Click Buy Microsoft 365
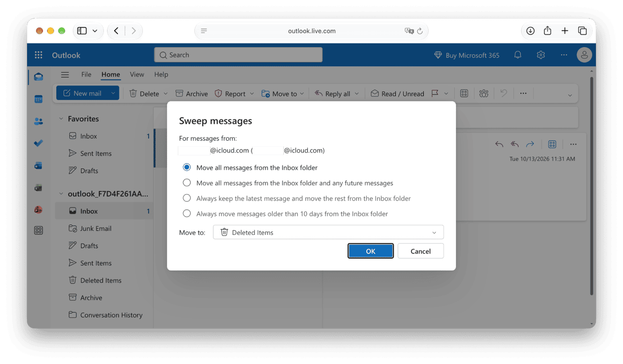This screenshot has height=364, width=623. tap(466, 55)
